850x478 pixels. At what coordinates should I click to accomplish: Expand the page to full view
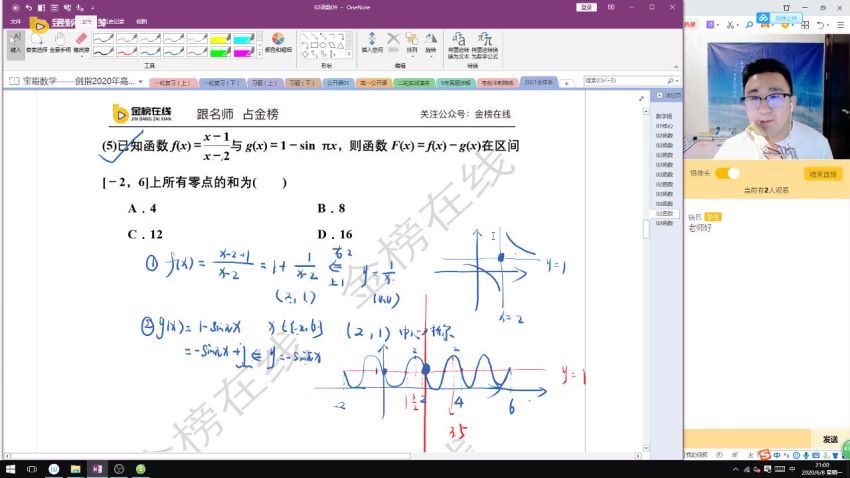(641, 98)
